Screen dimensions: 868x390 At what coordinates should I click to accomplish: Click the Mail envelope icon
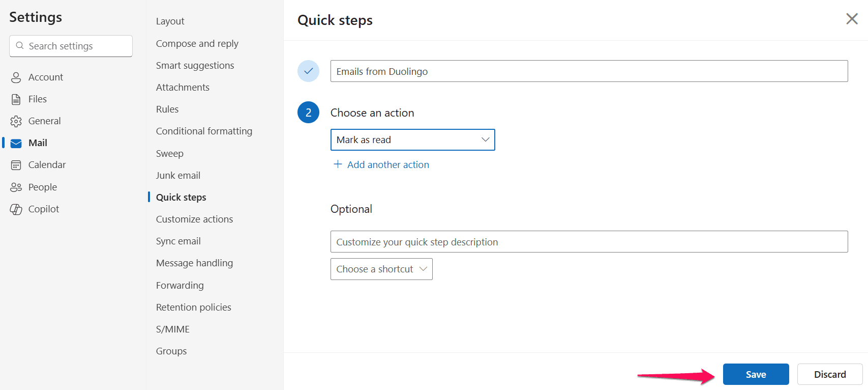16,143
